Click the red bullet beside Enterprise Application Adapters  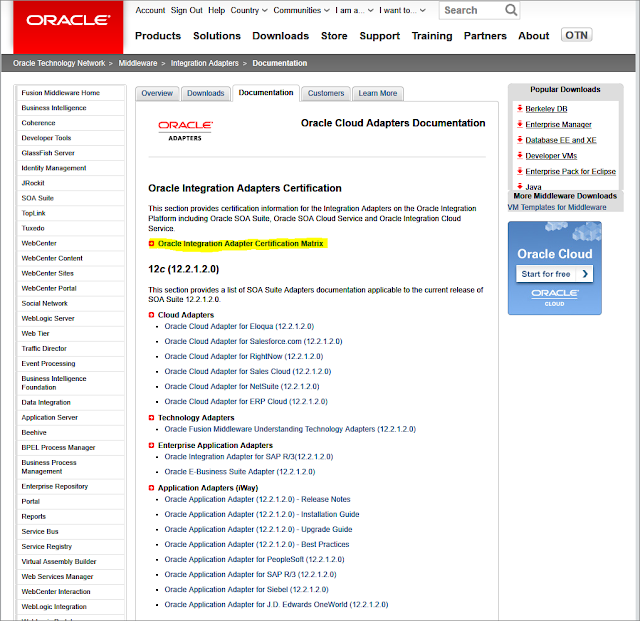(x=151, y=445)
